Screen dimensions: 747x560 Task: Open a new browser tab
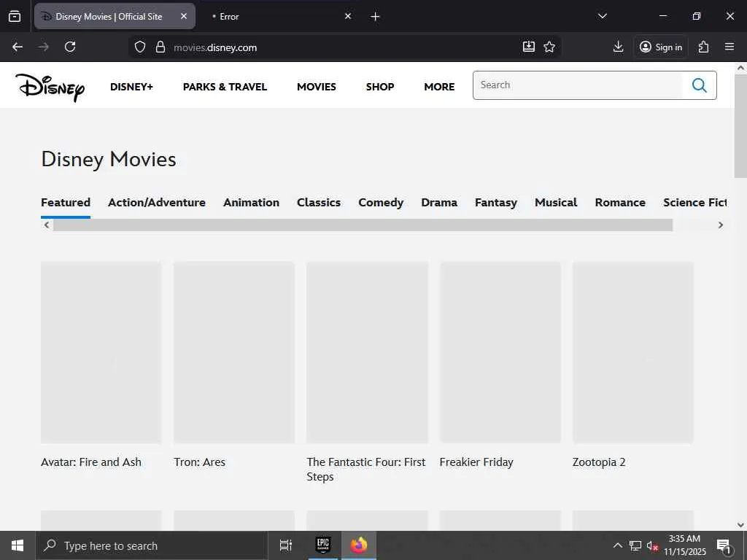point(375,17)
